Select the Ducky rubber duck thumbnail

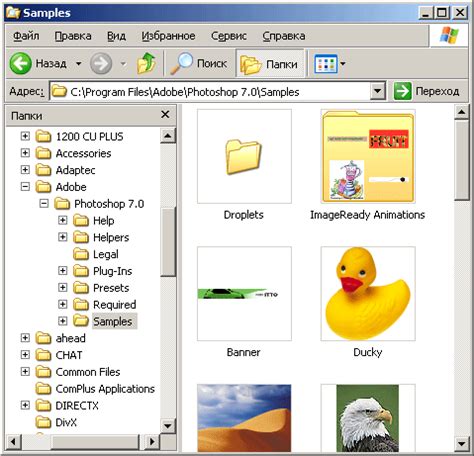point(368,294)
